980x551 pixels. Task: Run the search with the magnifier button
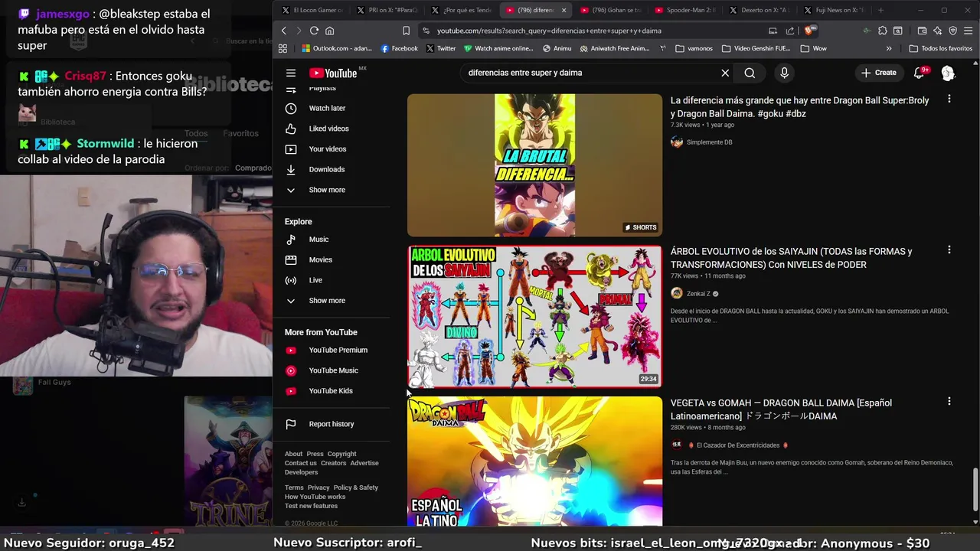pyautogui.click(x=750, y=73)
